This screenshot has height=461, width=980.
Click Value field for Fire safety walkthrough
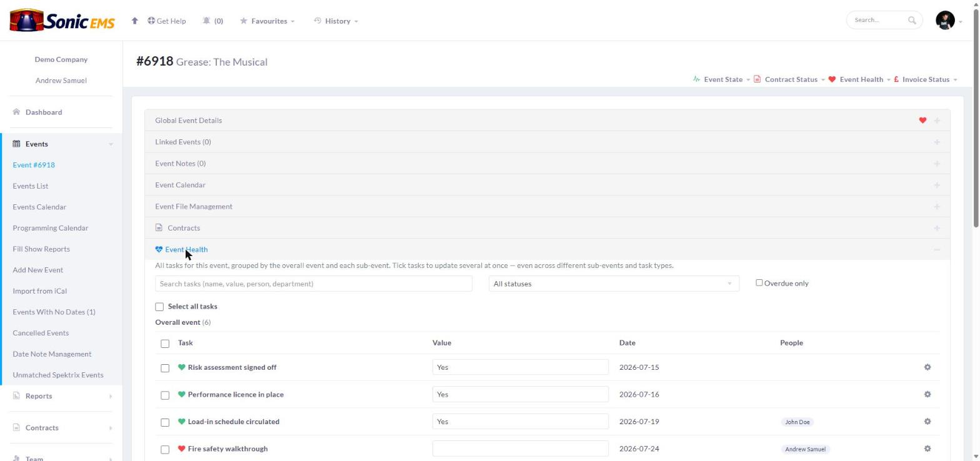tap(521, 449)
